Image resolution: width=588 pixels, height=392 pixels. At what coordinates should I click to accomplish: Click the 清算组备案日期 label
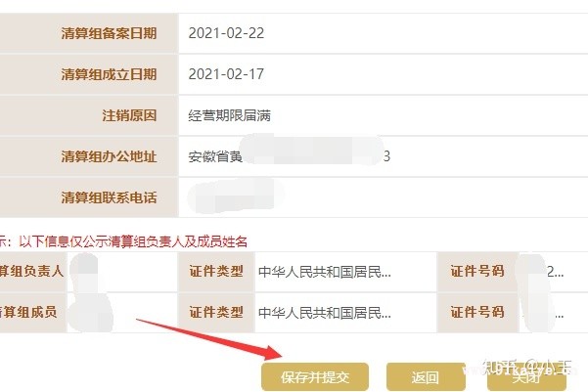[109, 33]
